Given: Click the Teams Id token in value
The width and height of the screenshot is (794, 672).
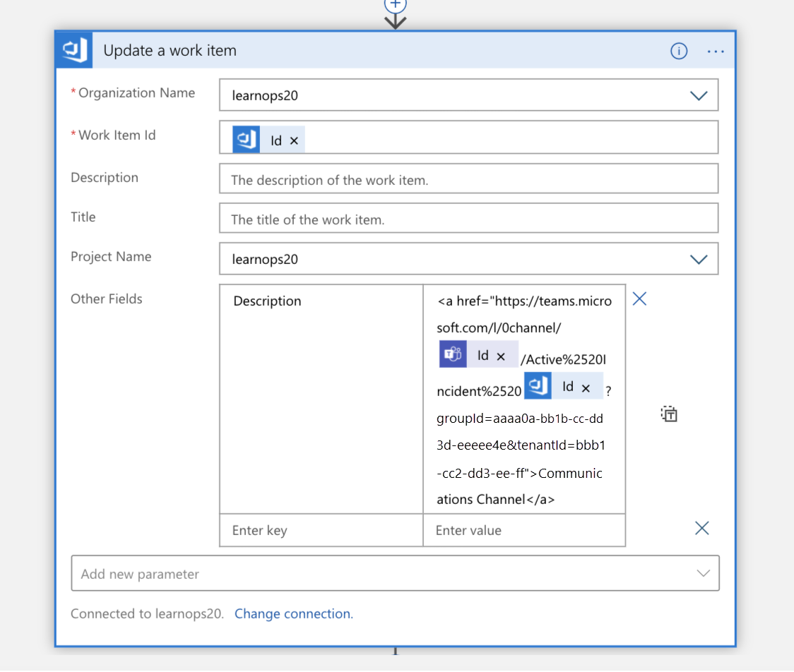Looking at the screenshot, I should [478, 355].
